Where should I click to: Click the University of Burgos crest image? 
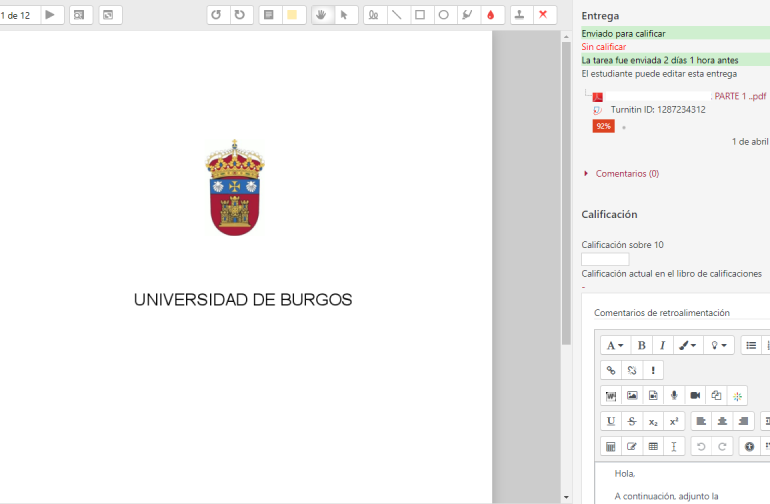tap(235, 188)
